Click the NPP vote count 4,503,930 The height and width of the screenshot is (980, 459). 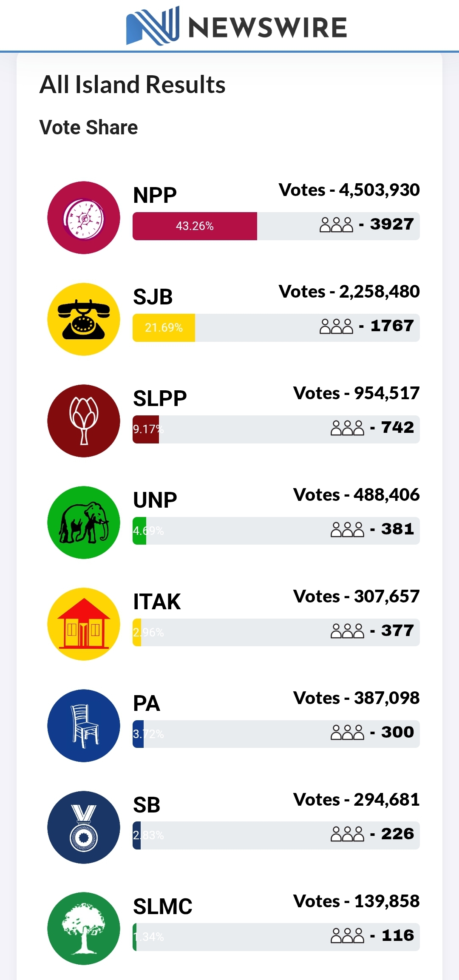pos(379,190)
